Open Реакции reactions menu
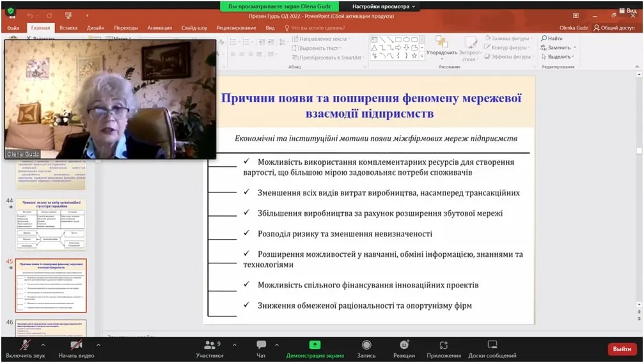The height and width of the screenshot is (363, 644). 404,349
